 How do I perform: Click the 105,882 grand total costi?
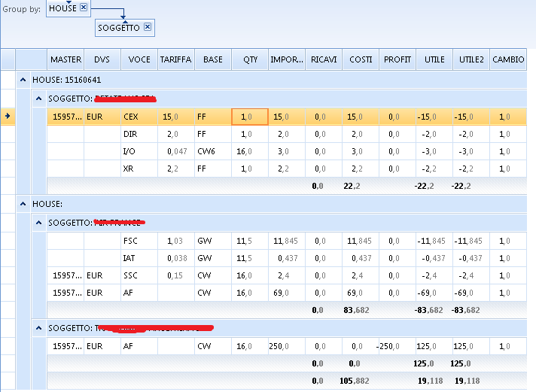pyautogui.click(x=354, y=381)
